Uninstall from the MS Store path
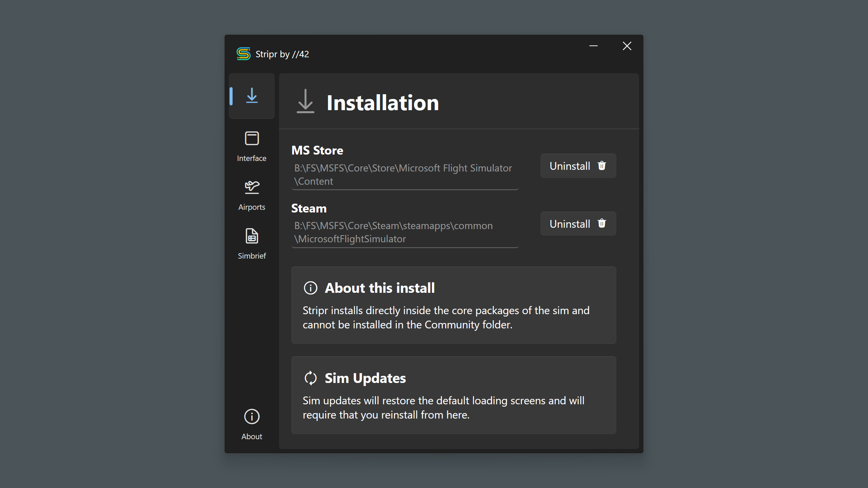The width and height of the screenshot is (868, 488). tap(570, 166)
